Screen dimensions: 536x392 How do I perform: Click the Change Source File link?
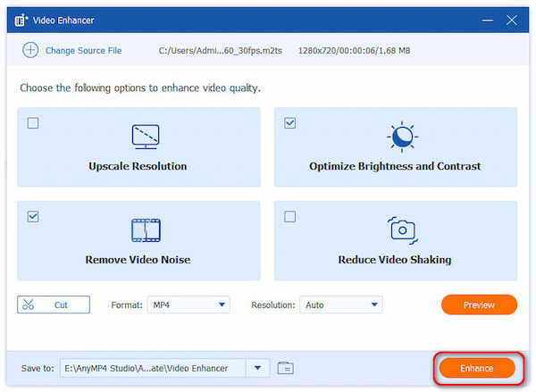85,51
